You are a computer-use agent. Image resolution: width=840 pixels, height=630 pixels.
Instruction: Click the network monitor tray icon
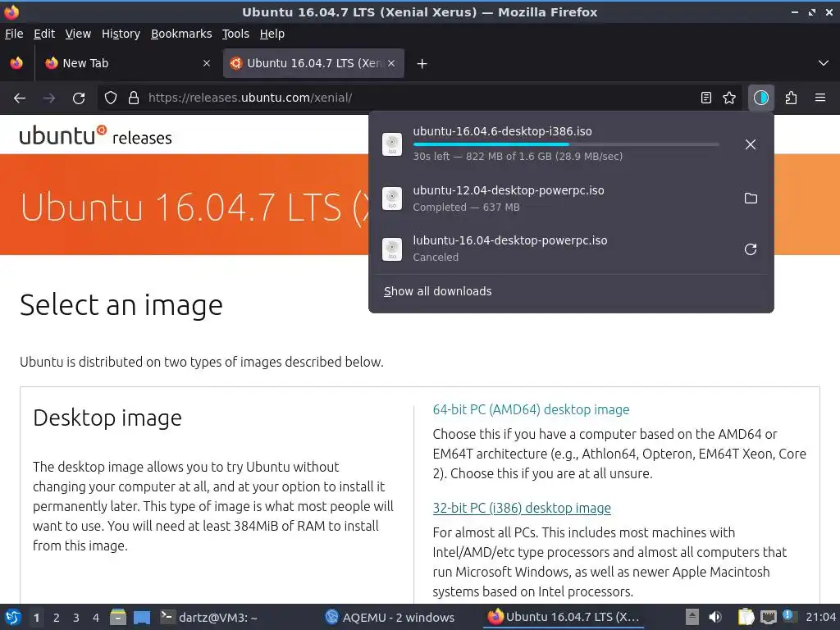(768, 617)
